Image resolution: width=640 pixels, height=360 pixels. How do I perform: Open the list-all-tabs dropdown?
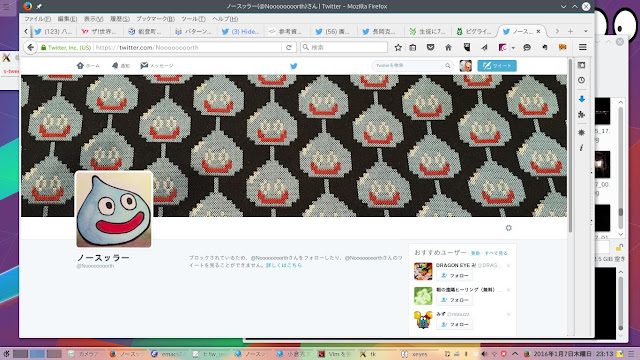(585, 31)
